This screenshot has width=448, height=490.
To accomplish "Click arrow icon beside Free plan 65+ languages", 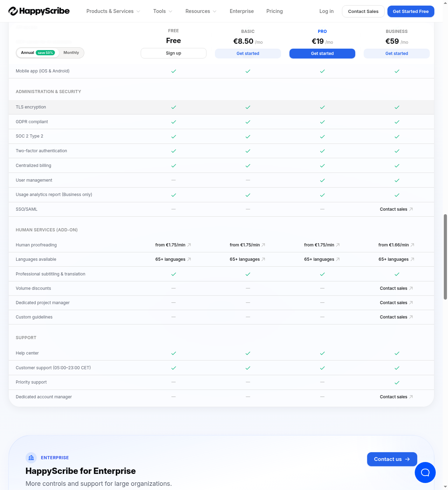I will (189, 259).
